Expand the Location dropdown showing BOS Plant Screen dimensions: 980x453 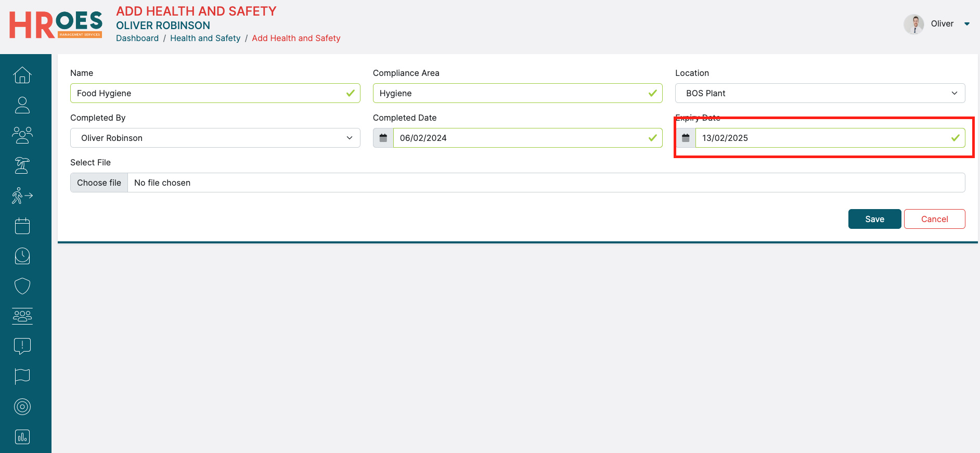pyautogui.click(x=820, y=93)
